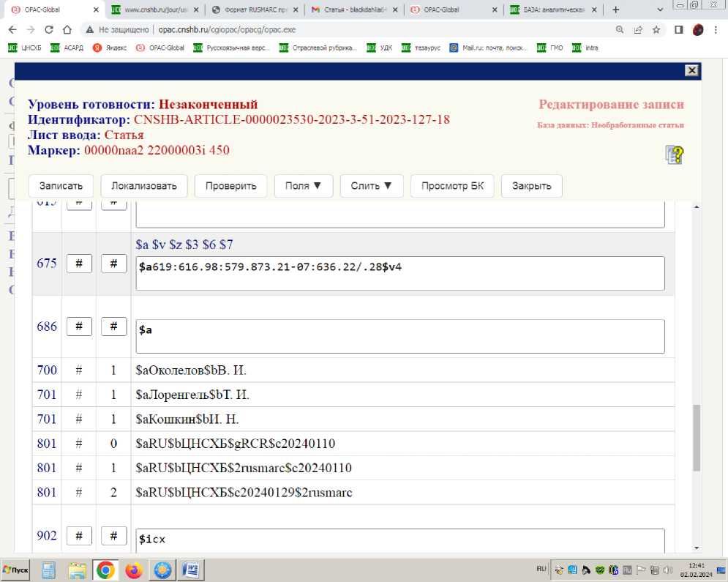Bookmark this page with the star icon
Viewport: 728px width, 582px height.
[x=656, y=30]
